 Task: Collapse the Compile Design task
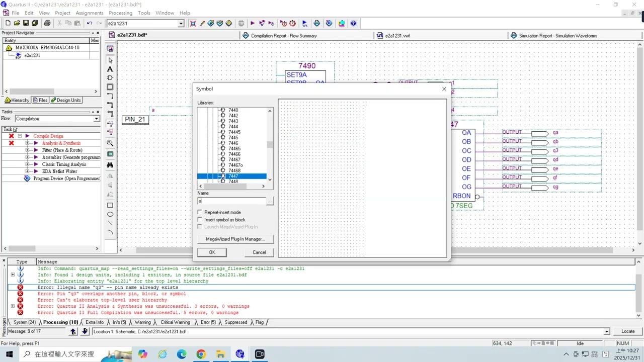(20, 136)
